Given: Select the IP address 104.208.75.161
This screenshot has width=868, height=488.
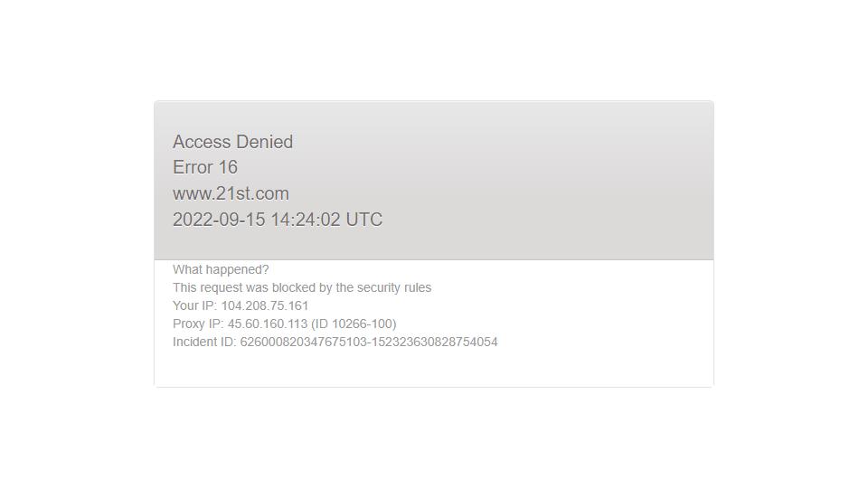Looking at the screenshot, I should 265,306.
